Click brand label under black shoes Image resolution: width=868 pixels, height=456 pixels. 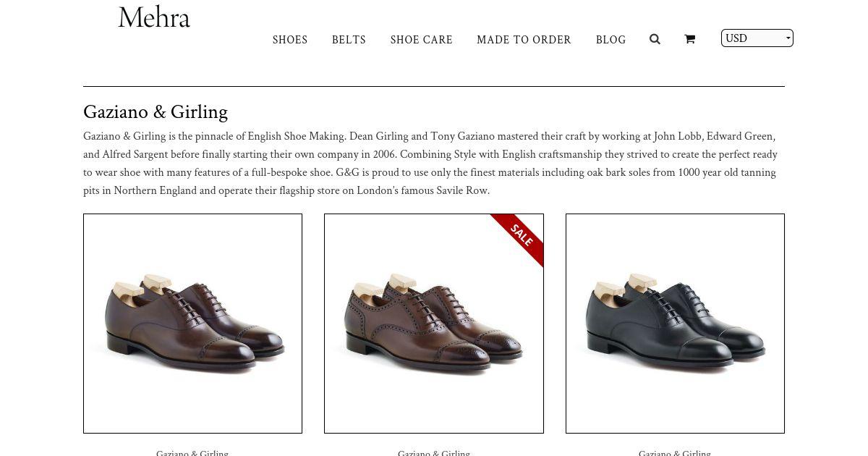(x=674, y=452)
